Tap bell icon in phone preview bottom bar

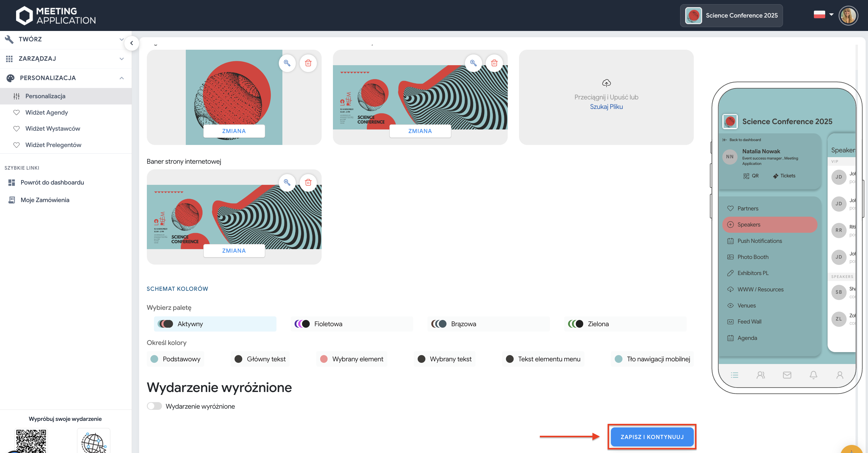coord(813,375)
